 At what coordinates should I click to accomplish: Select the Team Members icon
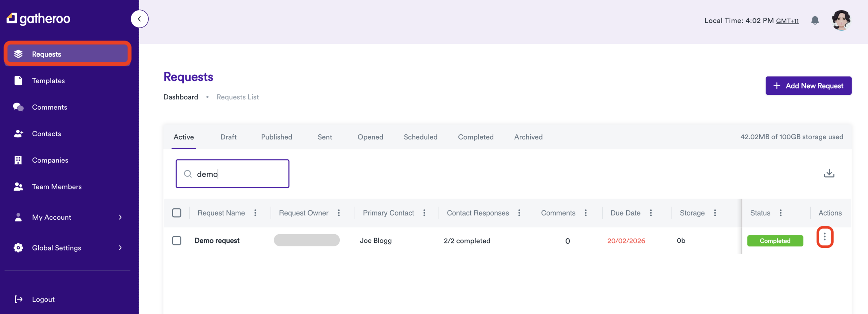18,186
